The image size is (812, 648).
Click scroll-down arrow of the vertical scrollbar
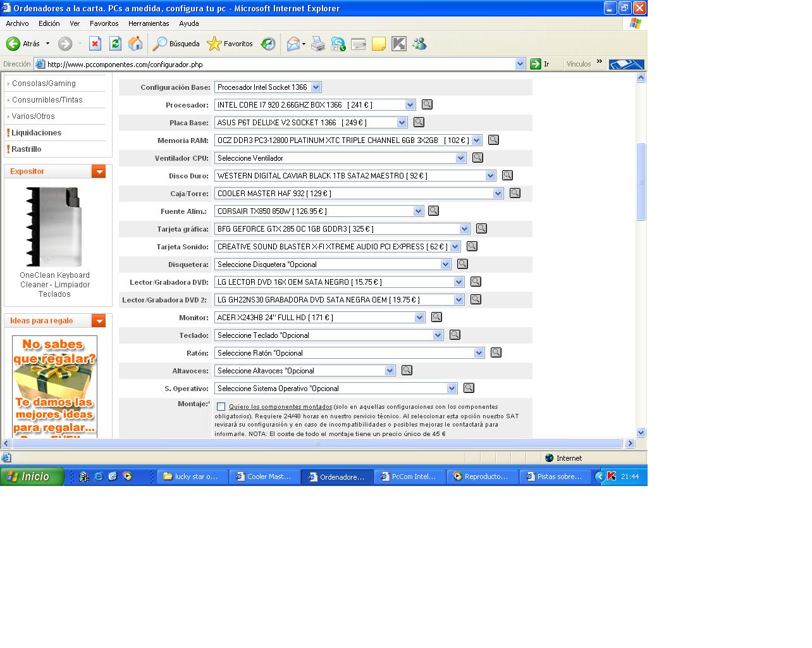pos(641,433)
